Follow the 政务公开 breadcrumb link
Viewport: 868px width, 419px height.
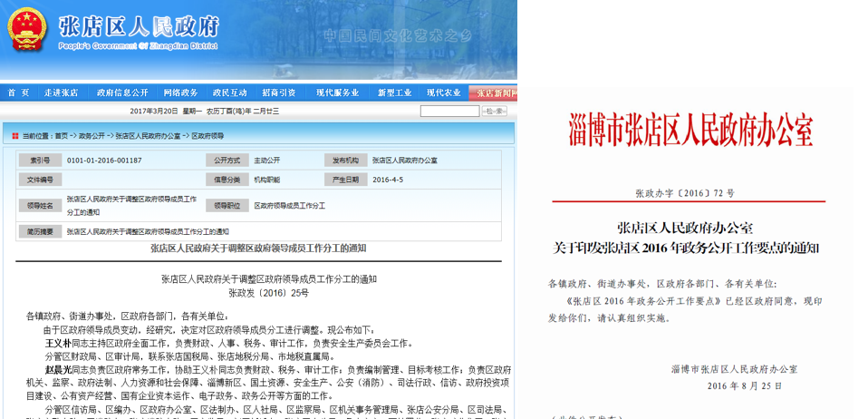[92, 135]
